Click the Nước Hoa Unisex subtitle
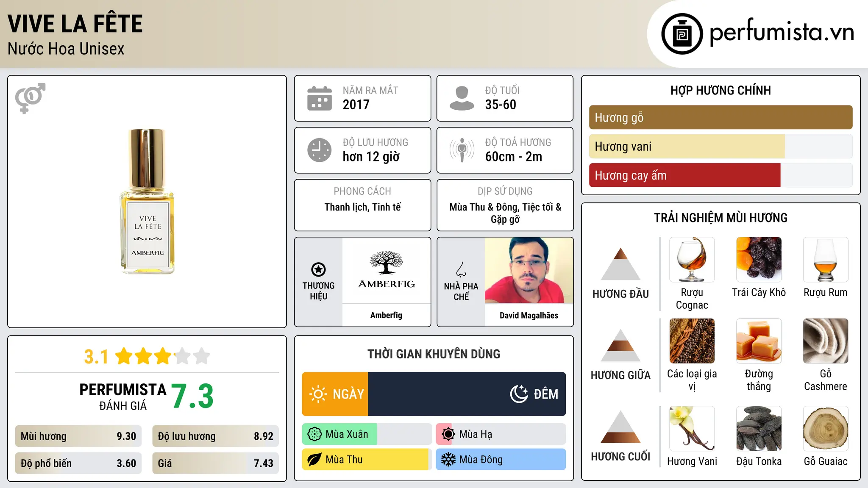Viewport: 868px width, 488px height. (66, 49)
